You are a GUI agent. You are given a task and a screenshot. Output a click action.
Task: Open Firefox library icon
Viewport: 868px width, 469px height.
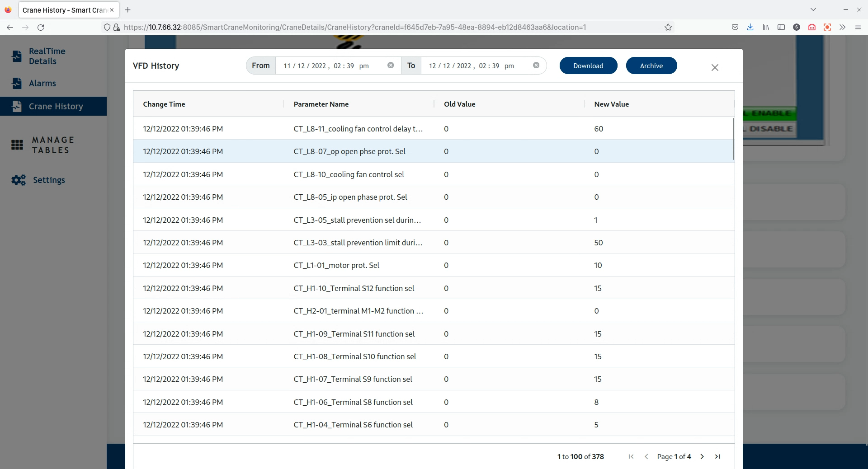(x=766, y=27)
